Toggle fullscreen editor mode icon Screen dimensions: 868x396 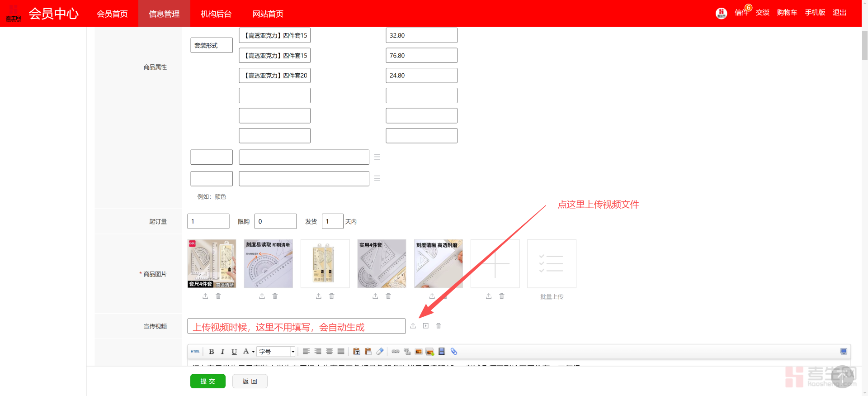[844, 352]
